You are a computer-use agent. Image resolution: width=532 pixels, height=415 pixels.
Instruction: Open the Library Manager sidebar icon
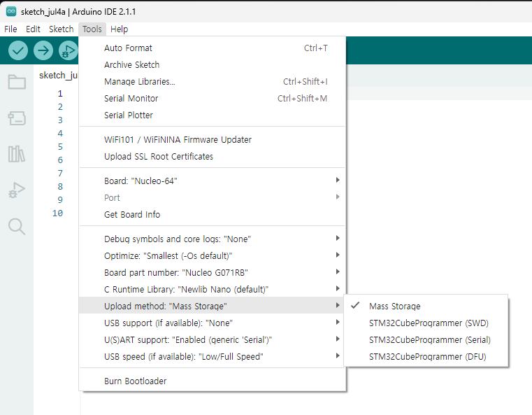coord(17,154)
